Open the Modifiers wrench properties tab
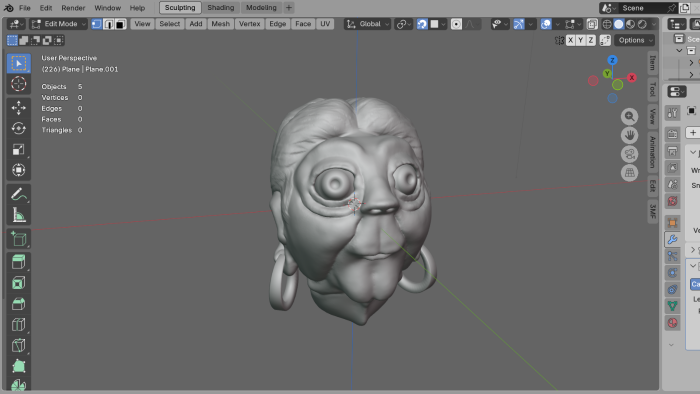Screen dimensions: 700x394 672,239
